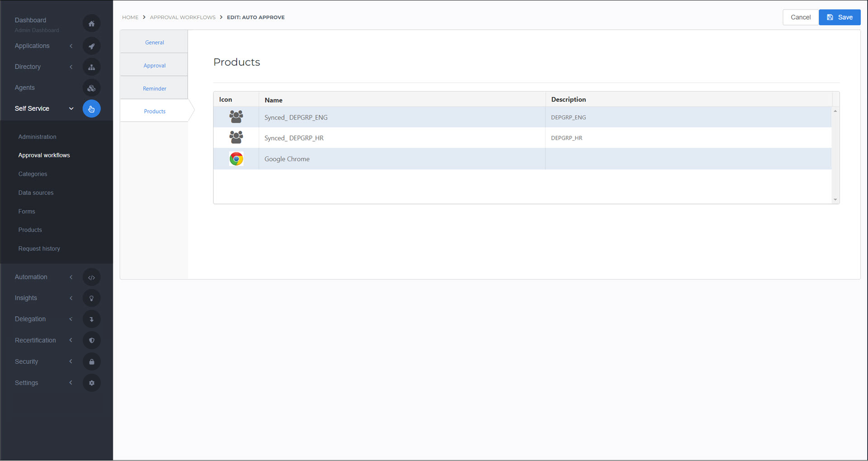Select the Delegation arrow icon
Screen dimensions: 868x461
(x=91, y=319)
